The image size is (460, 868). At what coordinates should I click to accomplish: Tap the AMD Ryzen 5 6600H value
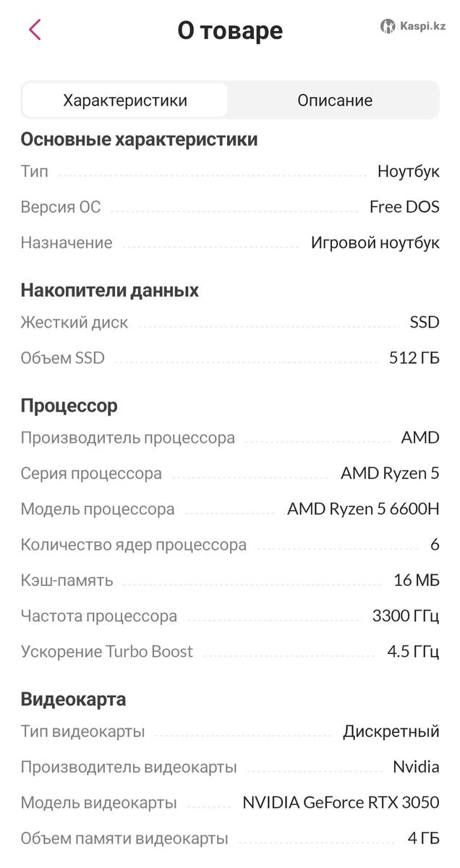tap(363, 509)
